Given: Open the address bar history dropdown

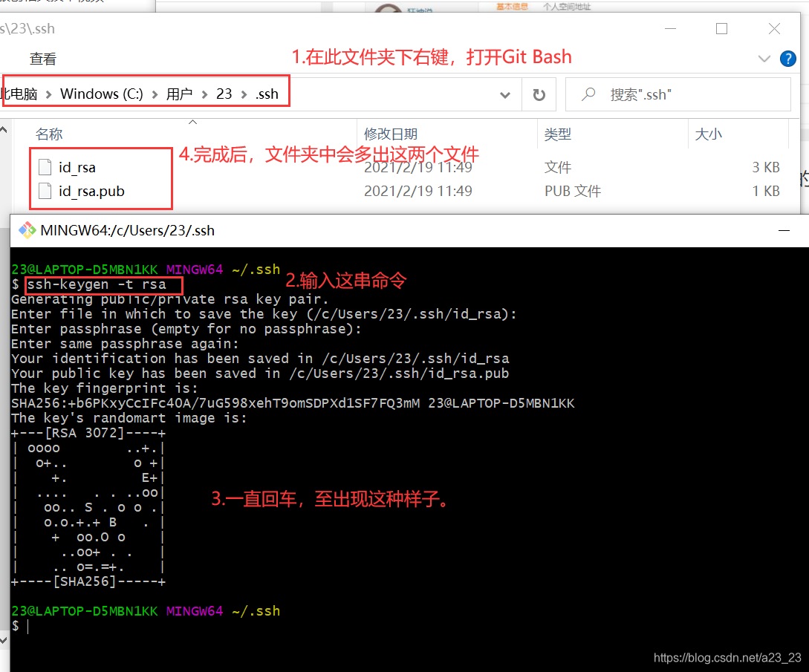Looking at the screenshot, I should pos(505,95).
